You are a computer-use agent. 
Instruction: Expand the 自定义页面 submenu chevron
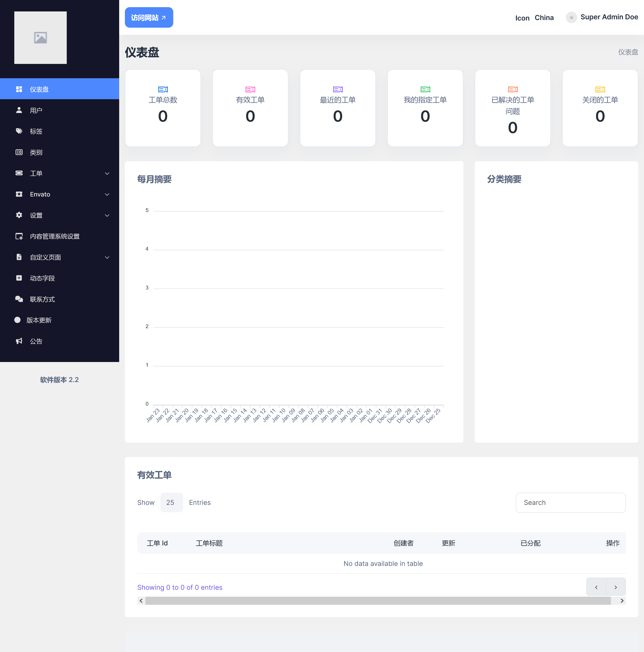pyautogui.click(x=107, y=258)
